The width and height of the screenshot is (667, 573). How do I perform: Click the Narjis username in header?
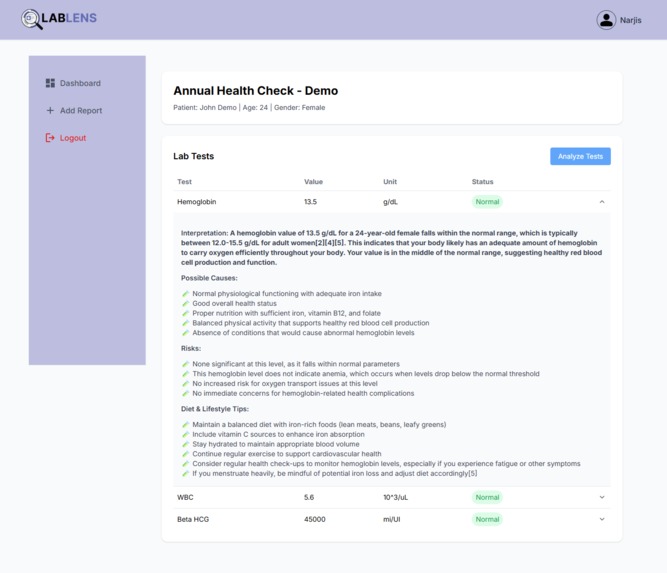click(x=630, y=20)
